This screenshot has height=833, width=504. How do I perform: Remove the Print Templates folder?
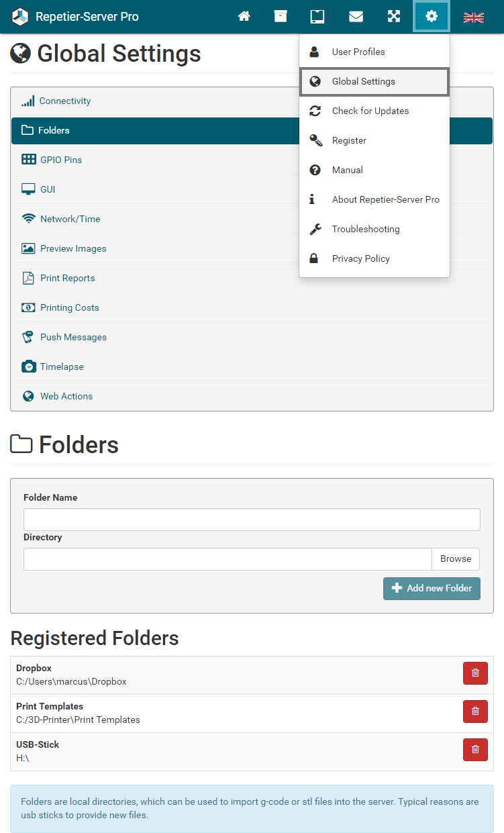pos(475,712)
